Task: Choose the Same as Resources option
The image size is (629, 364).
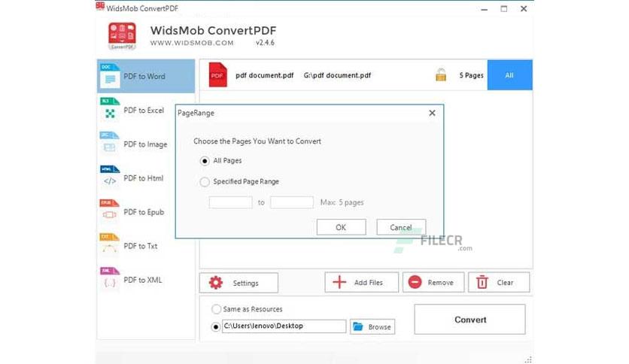Action: (x=216, y=309)
